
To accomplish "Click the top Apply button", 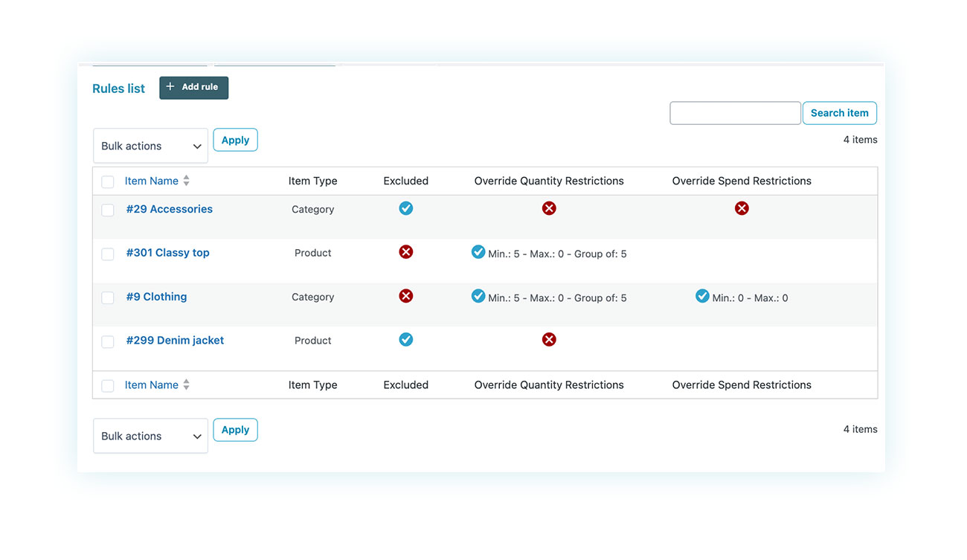I will pos(235,140).
